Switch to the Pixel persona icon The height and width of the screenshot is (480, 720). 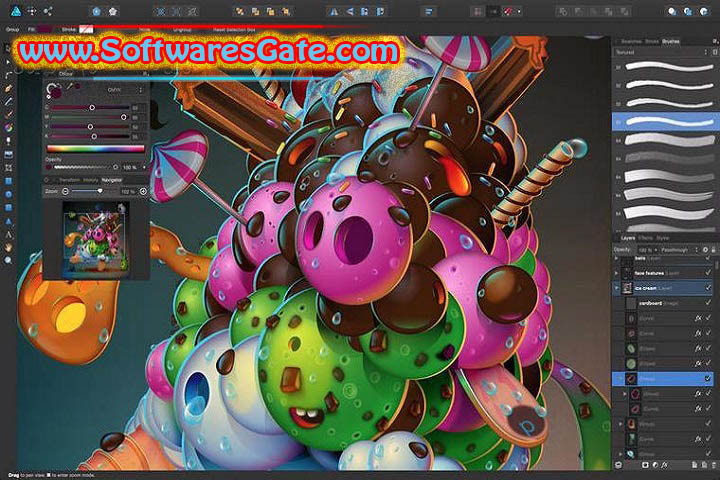[x=32, y=11]
